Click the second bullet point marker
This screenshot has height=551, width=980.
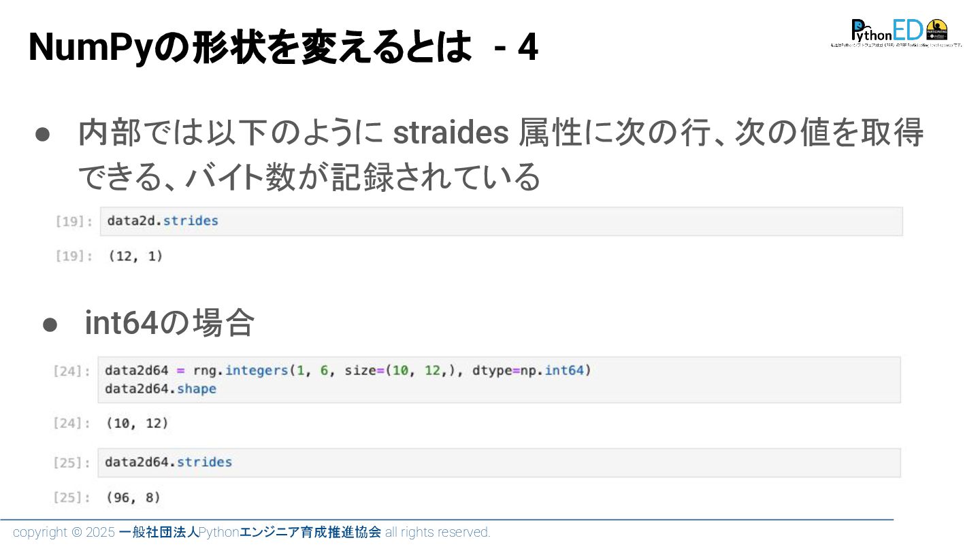(50, 324)
